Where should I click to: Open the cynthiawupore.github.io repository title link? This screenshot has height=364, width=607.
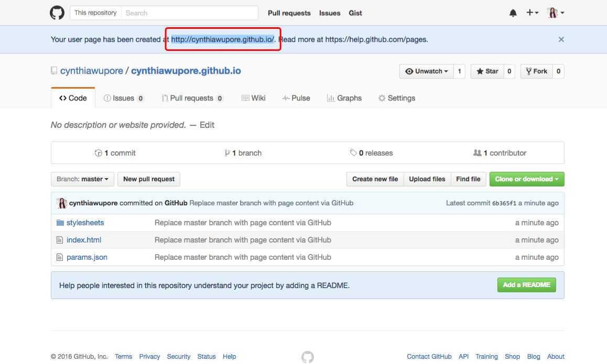click(186, 71)
